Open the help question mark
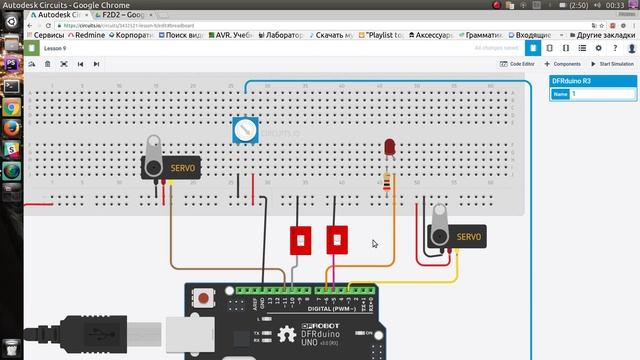 pyautogui.click(x=615, y=48)
